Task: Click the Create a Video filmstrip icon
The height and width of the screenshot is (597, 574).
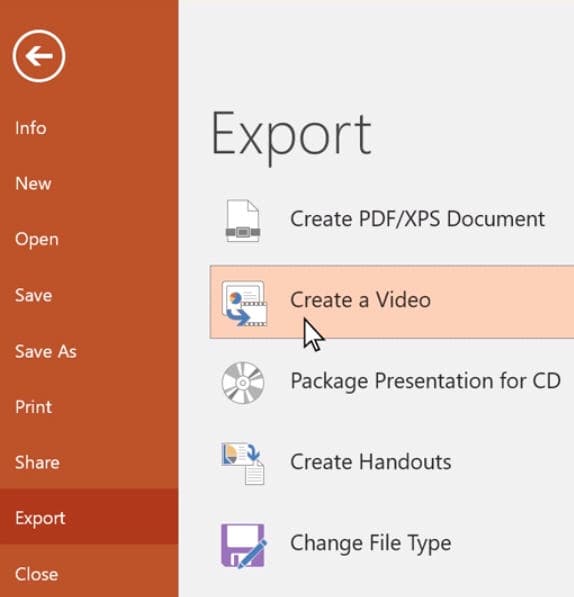Action: (244, 303)
